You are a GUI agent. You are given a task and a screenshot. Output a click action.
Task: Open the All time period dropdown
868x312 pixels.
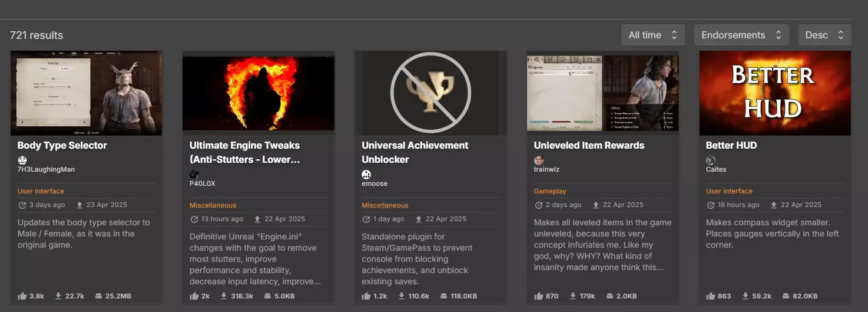[x=652, y=35]
